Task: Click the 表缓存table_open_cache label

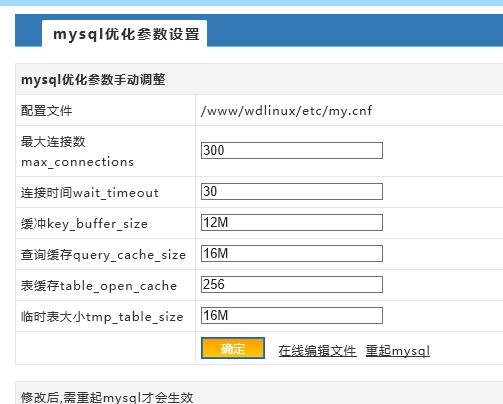Action: pos(99,286)
